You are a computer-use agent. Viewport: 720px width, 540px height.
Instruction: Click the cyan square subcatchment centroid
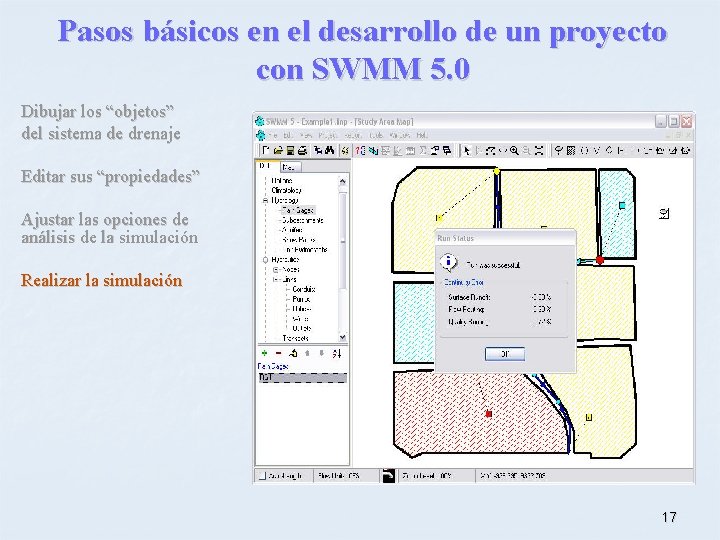[622, 205]
